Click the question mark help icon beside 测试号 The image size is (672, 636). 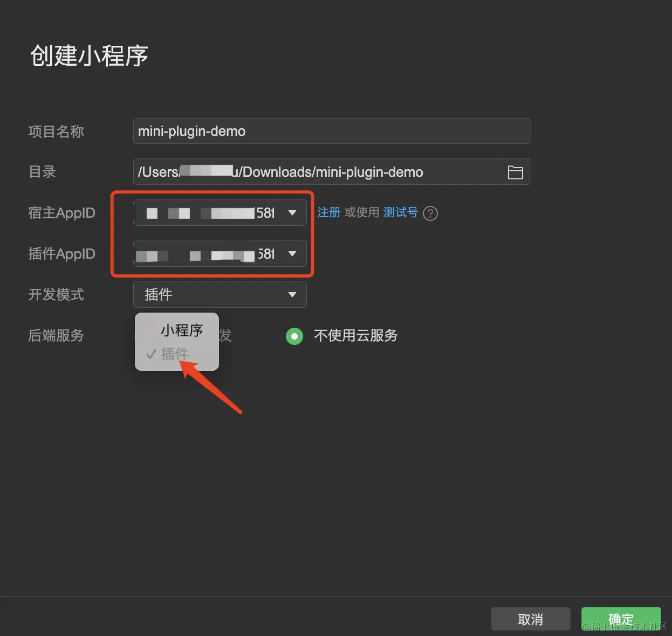tap(430, 213)
